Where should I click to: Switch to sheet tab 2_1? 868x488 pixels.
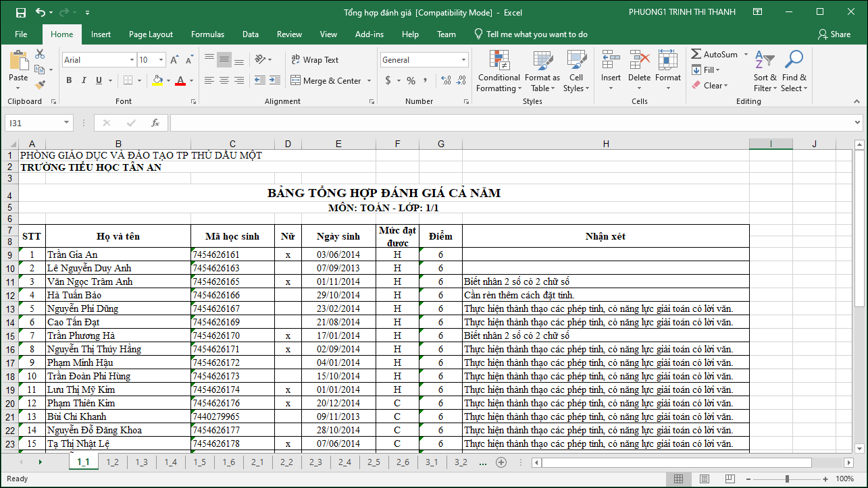pos(257,462)
